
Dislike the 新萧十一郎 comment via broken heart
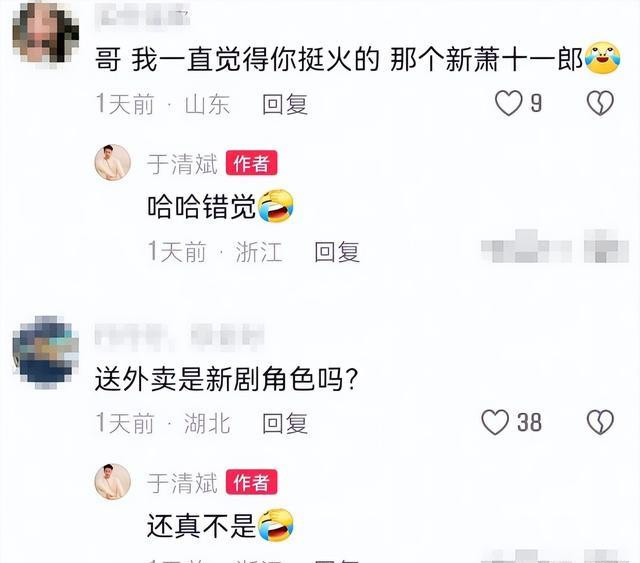600,102
